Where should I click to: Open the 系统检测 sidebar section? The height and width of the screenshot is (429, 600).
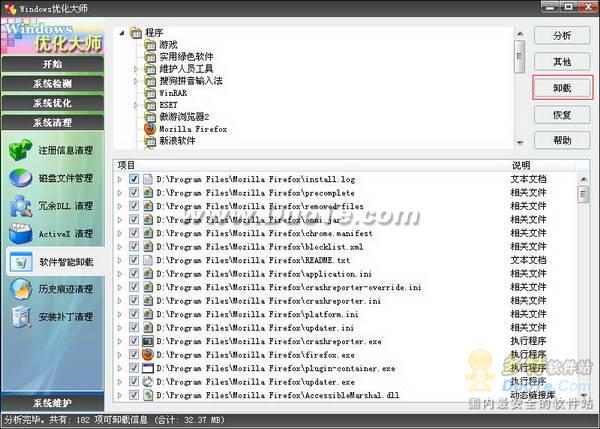coord(53,83)
